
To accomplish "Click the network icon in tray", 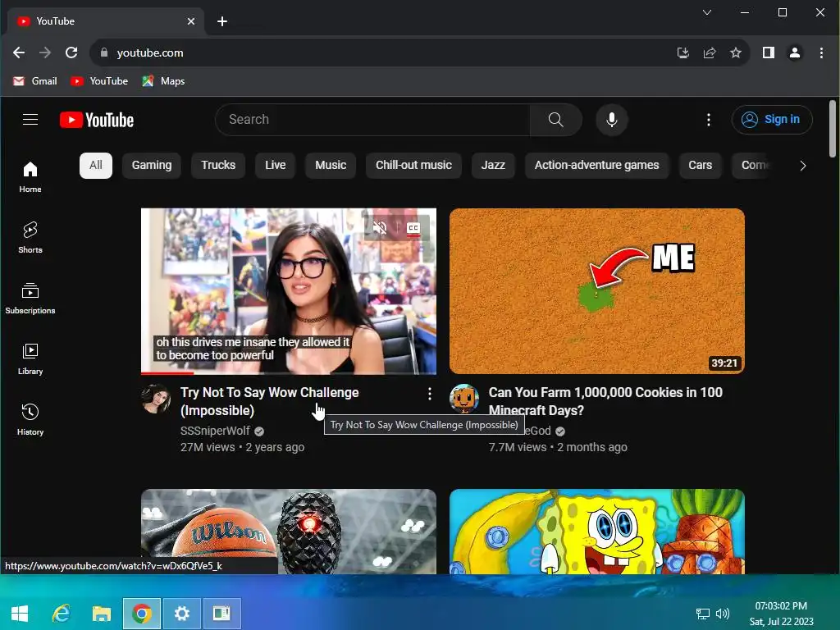I will (x=702, y=614).
